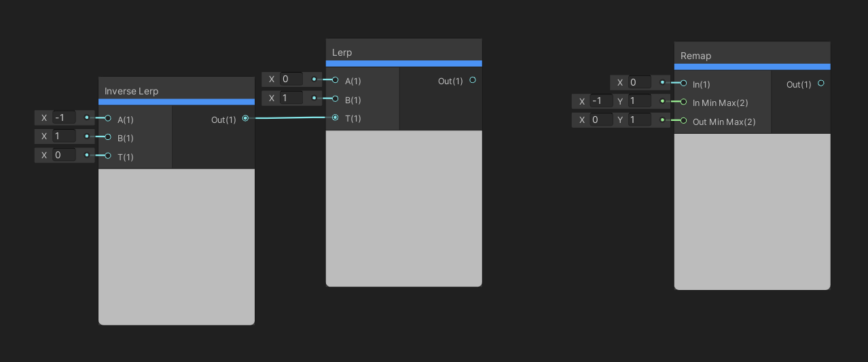Edit the Inverse Lerp T value field
Viewport: 868px width, 362px height.
coord(64,156)
